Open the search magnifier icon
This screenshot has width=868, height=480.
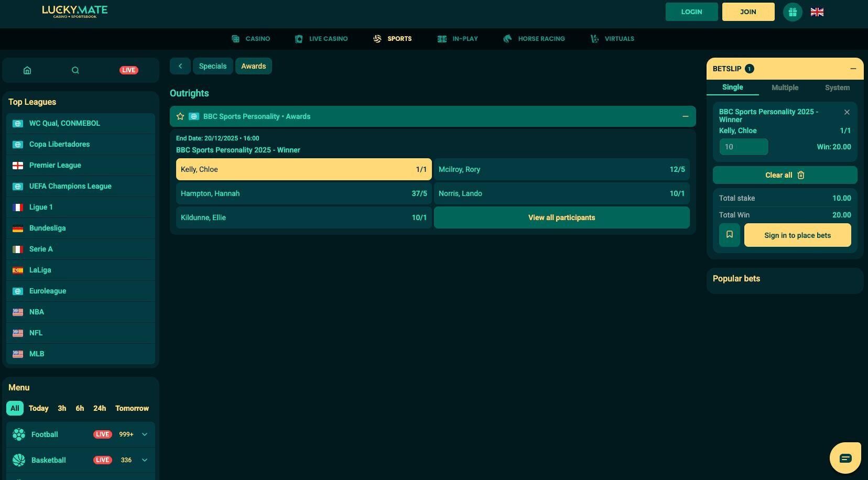coord(75,70)
